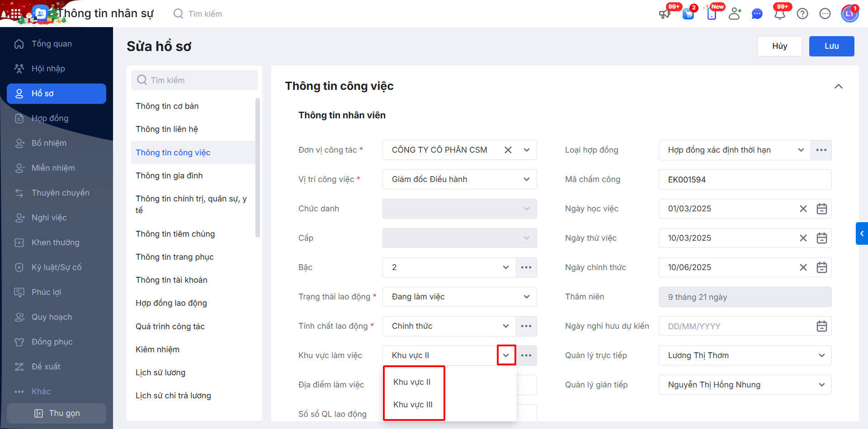The width and height of the screenshot is (868, 429).
Task: Click the Thu gọn sidebar button
Action: point(57,413)
